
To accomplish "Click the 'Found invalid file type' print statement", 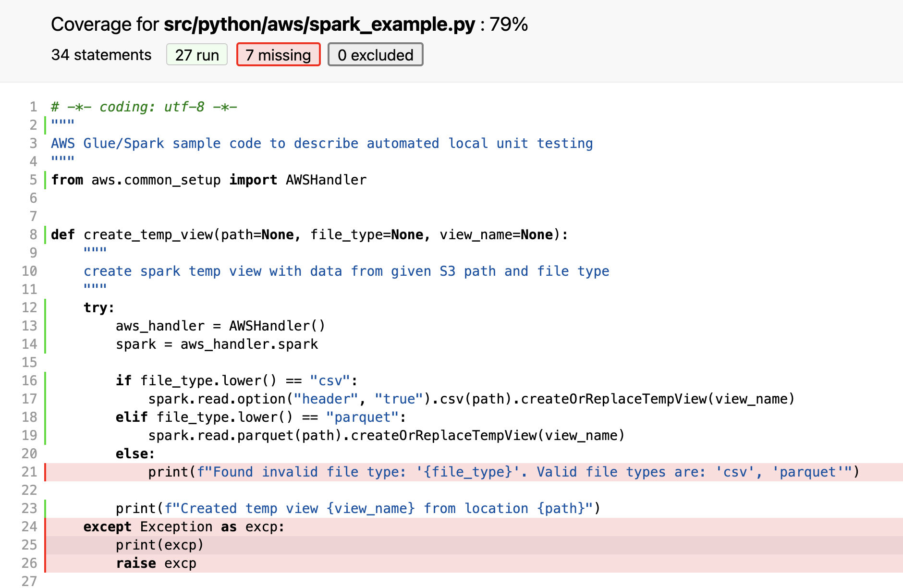I will [x=504, y=472].
